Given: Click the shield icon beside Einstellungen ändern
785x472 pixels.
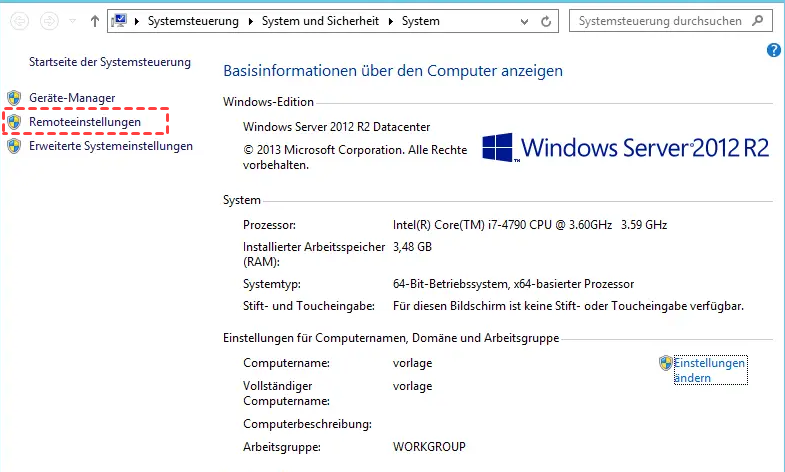Looking at the screenshot, I should (665, 363).
